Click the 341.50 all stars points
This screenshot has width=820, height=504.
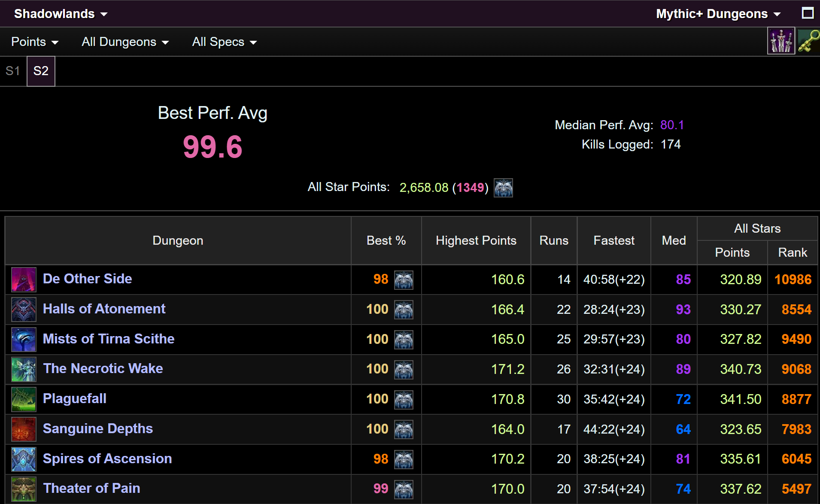click(741, 399)
